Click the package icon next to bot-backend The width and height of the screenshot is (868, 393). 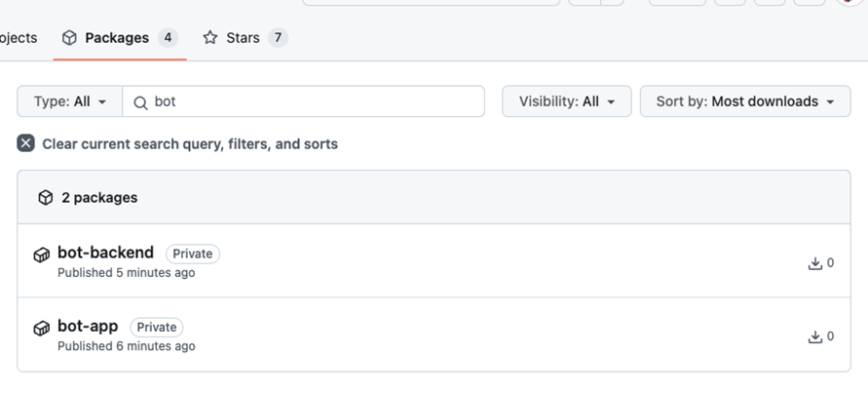point(42,255)
